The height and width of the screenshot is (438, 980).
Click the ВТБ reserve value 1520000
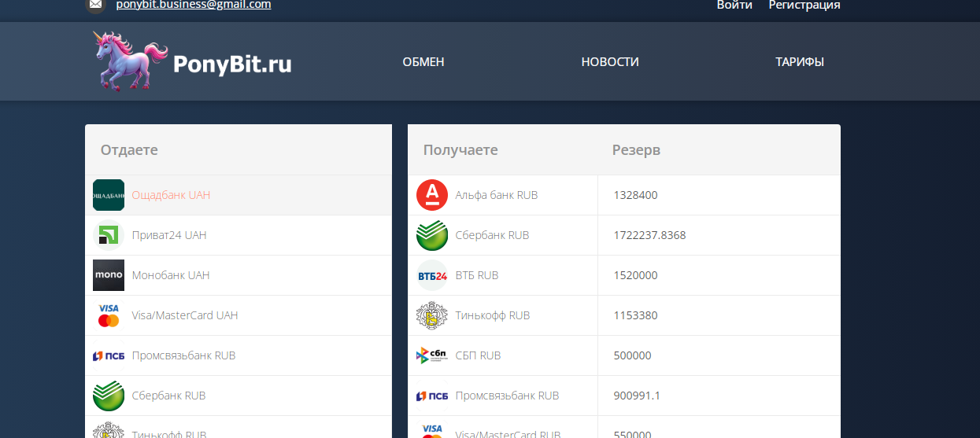click(x=635, y=275)
